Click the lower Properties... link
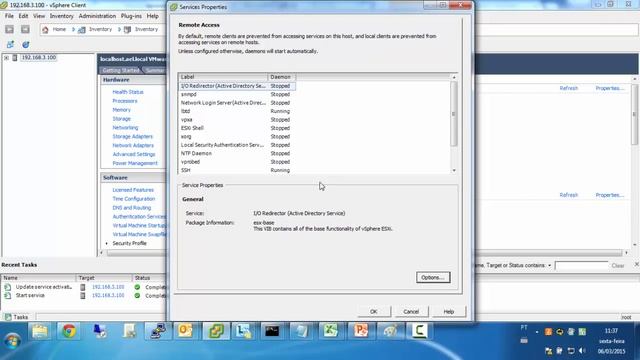Screen dimensions: 640x360 (609, 195)
